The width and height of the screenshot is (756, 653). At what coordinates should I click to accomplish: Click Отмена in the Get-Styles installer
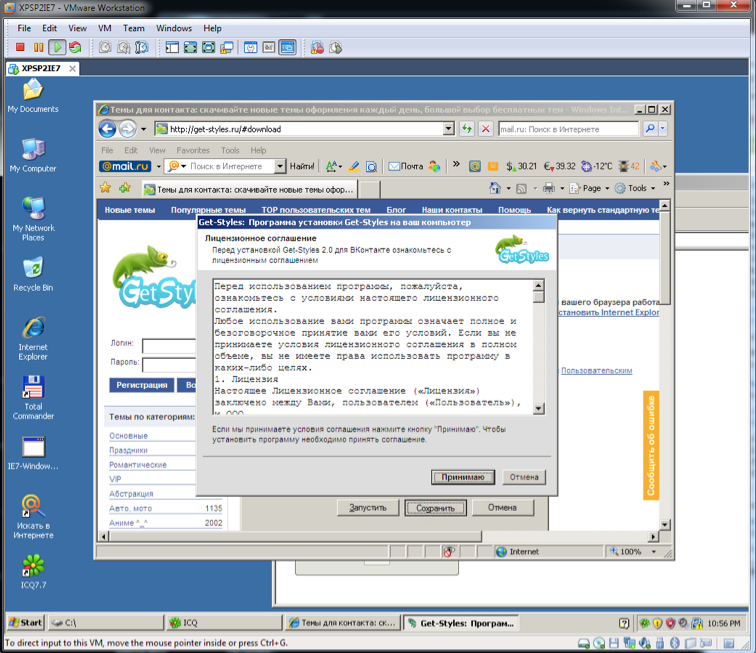[x=524, y=477]
